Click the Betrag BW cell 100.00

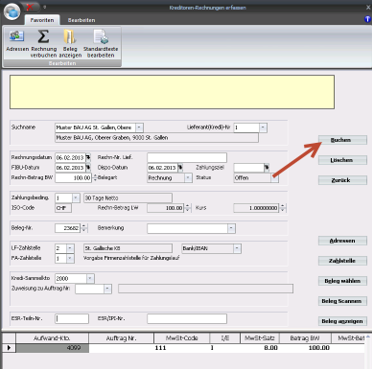coord(305,348)
